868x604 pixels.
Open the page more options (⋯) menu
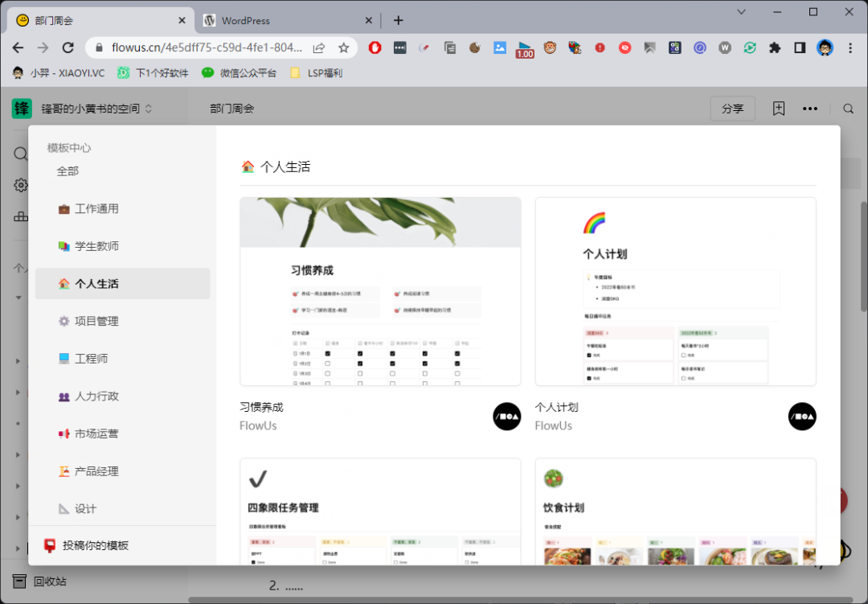pyautogui.click(x=810, y=109)
